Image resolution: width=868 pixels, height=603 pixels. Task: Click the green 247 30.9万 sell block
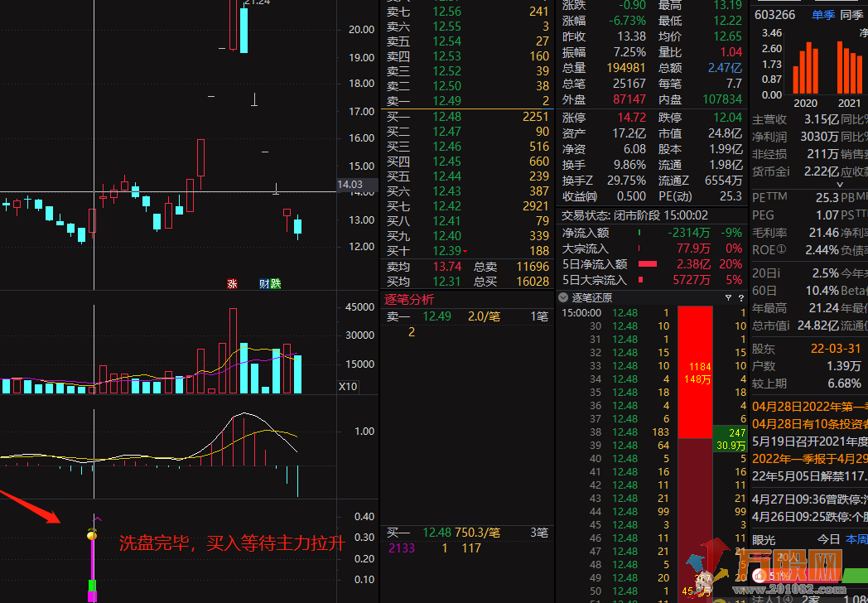(x=731, y=438)
